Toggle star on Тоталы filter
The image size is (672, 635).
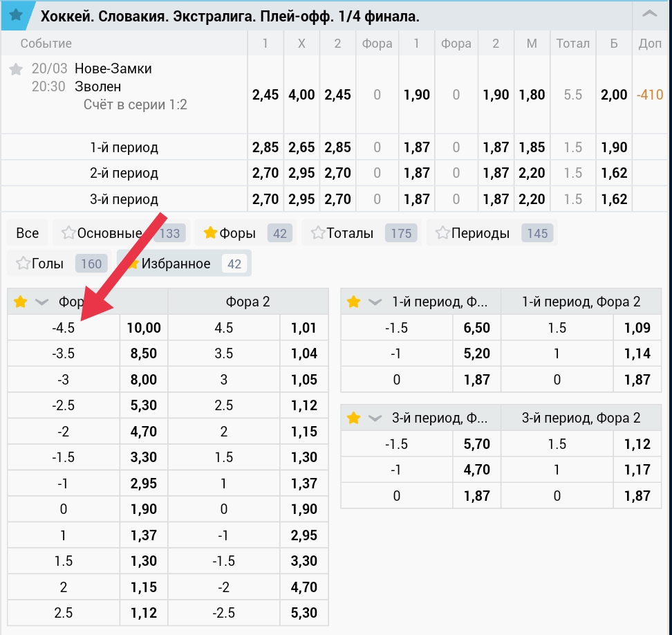pyautogui.click(x=317, y=233)
